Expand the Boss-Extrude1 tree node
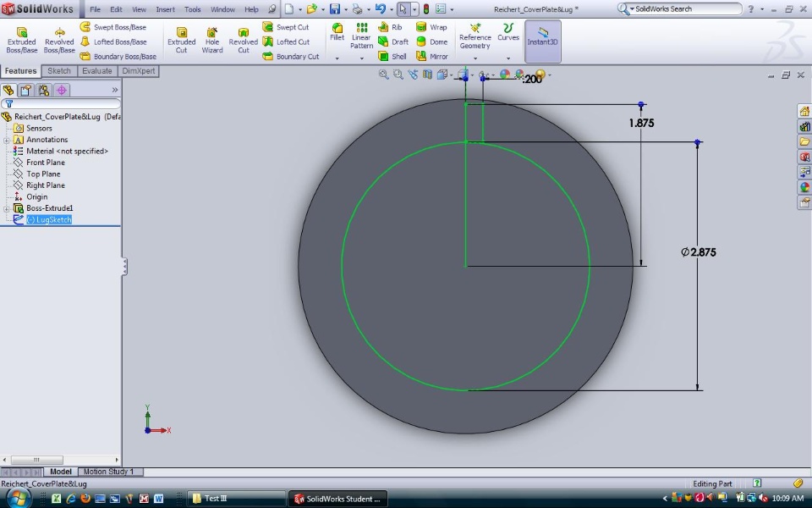Viewport: 812px width, 508px height. click(x=6, y=208)
